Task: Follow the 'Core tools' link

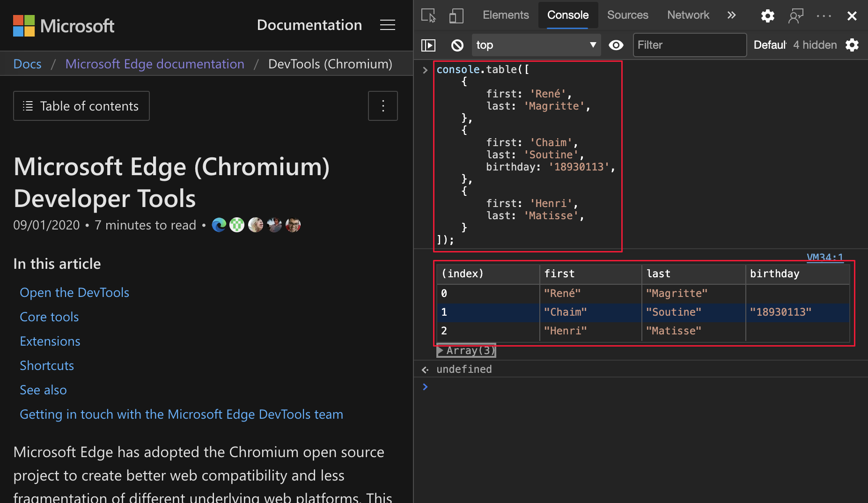Action: 49,317
